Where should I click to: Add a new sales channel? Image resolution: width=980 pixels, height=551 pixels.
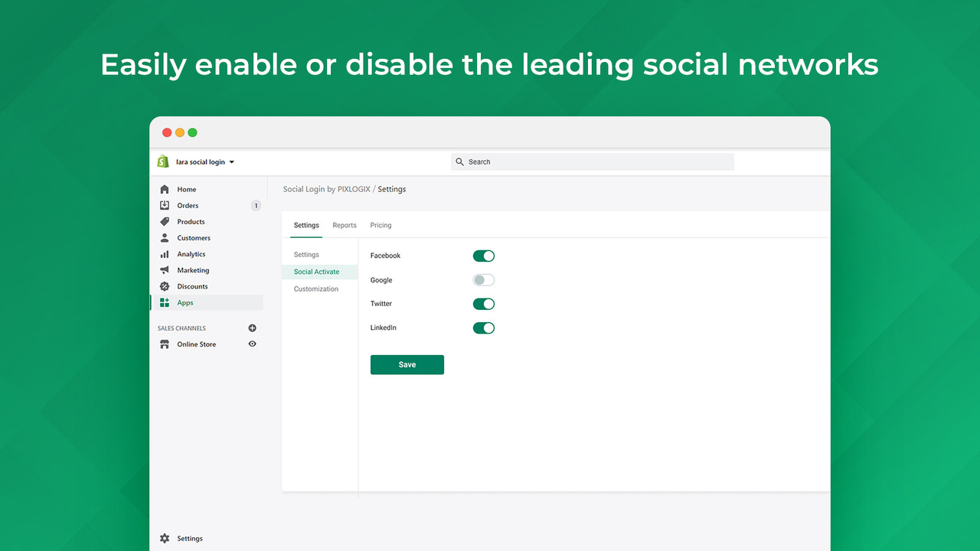(x=252, y=328)
